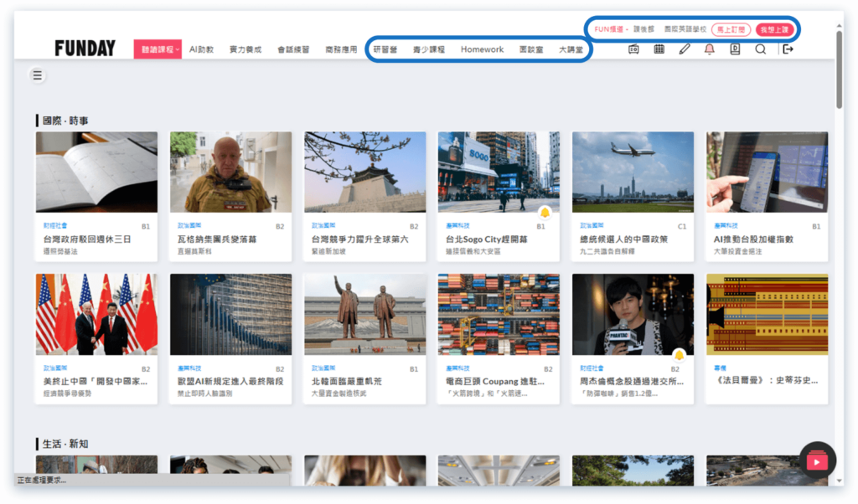Image resolution: width=858 pixels, height=504 pixels.
Task: Open the dictionary book icon
Action: tap(735, 49)
